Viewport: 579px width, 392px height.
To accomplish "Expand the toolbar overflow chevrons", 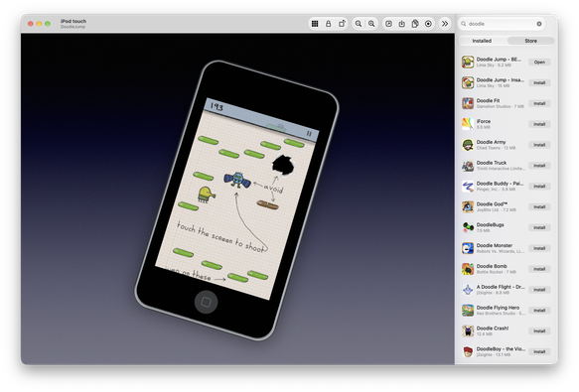I will [445, 24].
